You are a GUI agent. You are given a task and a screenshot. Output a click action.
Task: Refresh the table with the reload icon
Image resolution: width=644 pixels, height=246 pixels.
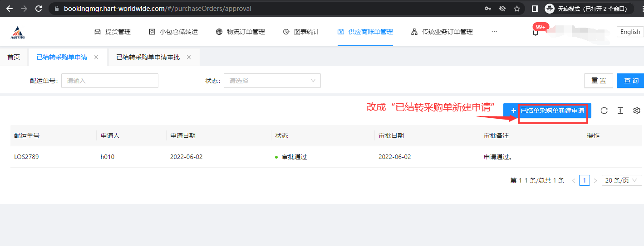point(604,111)
